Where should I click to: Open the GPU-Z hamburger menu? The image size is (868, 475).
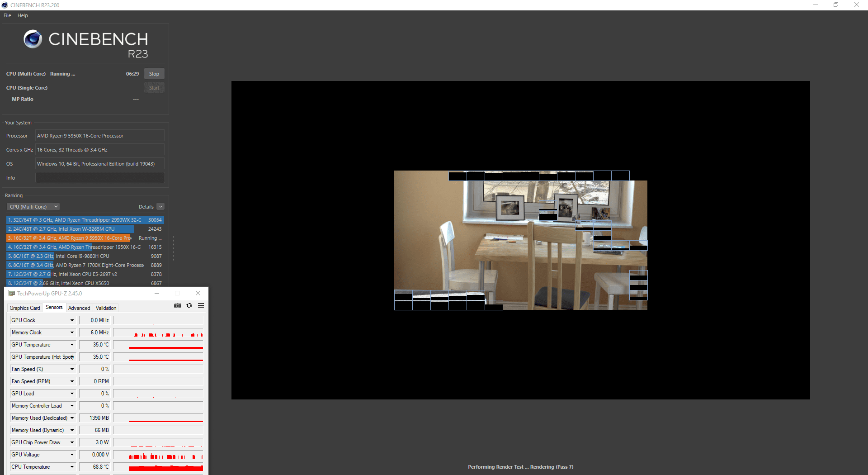(201, 305)
